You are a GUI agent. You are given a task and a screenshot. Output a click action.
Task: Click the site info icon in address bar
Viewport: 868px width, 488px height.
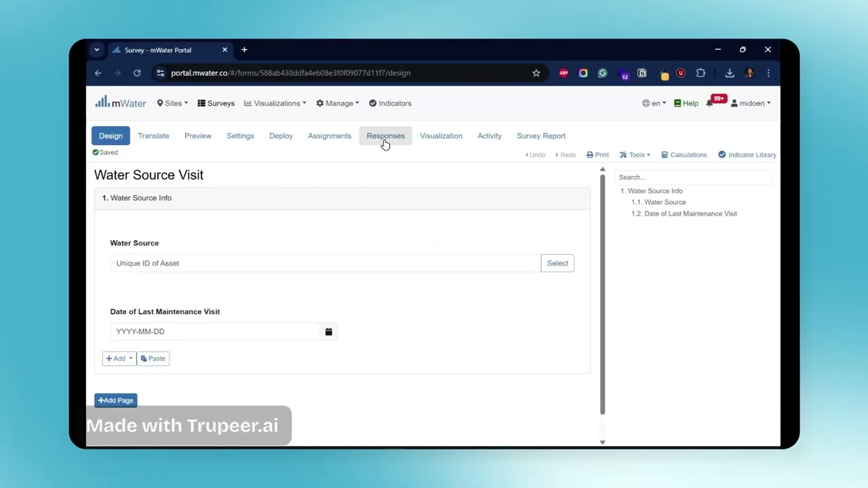[x=160, y=73]
